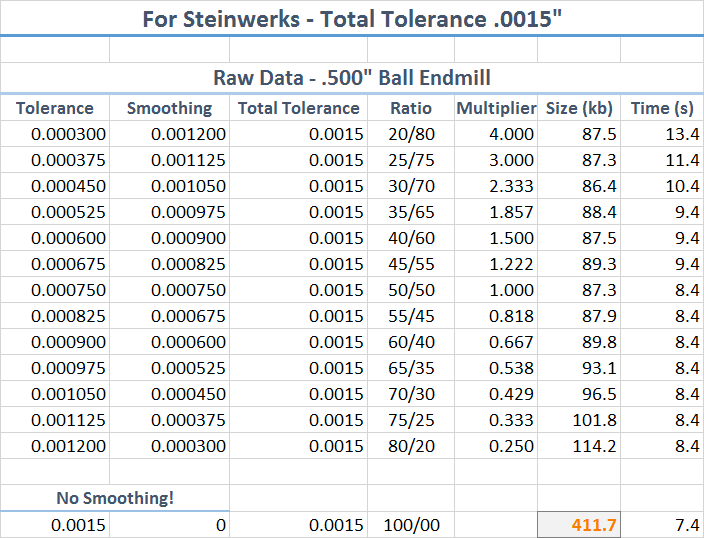704x538 pixels.
Task: Select multiplier cell 0.538
Action: (496, 368)
